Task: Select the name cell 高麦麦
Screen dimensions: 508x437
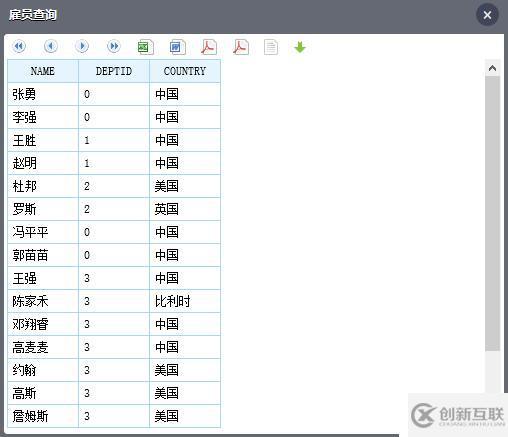Action: click(43, 347)
